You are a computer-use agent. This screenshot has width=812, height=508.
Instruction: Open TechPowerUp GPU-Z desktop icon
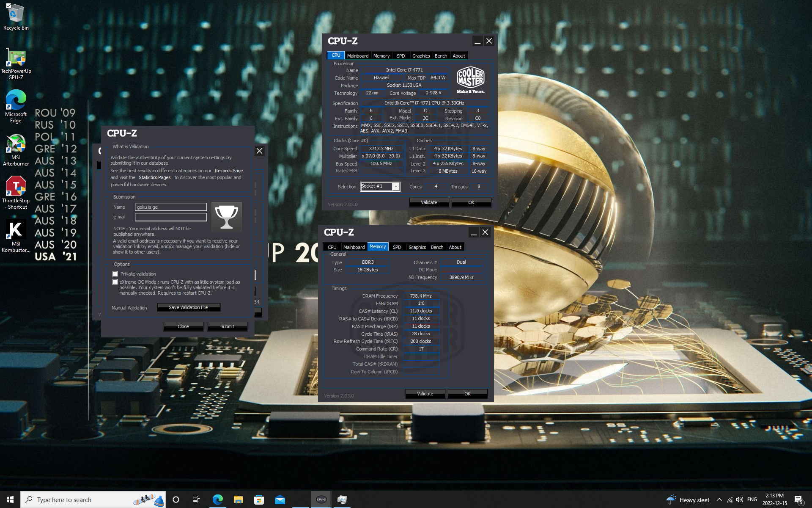pos(16,63)
